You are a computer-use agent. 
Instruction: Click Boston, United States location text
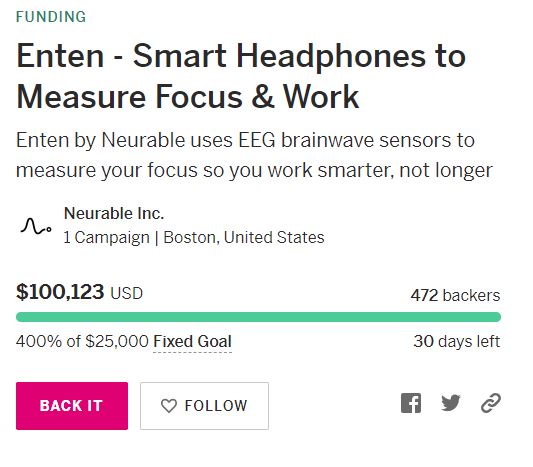[x=244, y=237]
